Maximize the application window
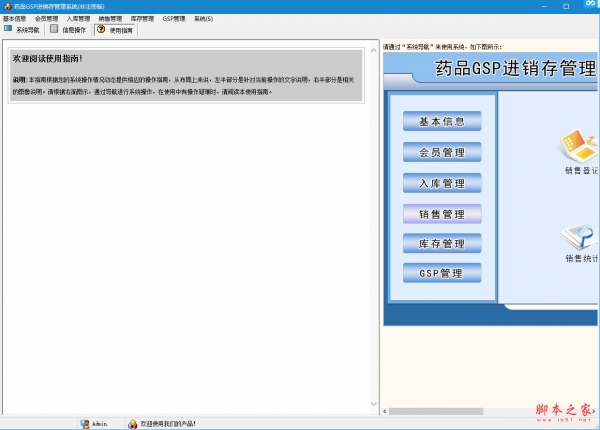Image resolution: width=600 pixels, height=430 pixels. pyautogui.click(x=566, y=7)
